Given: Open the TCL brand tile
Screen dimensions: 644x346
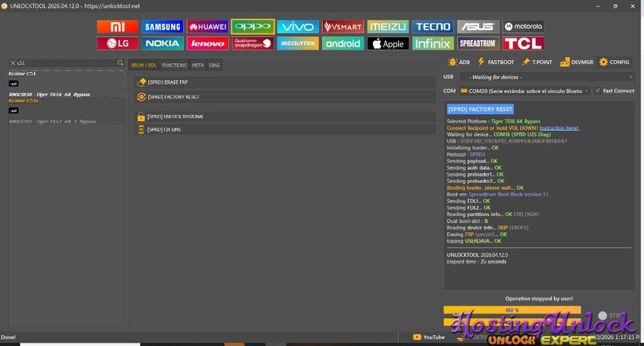Looking at the screenshot, I should point(524,44).
